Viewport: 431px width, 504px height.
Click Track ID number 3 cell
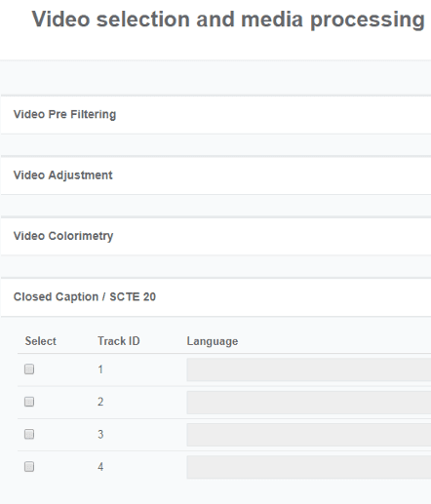[100, 435]
